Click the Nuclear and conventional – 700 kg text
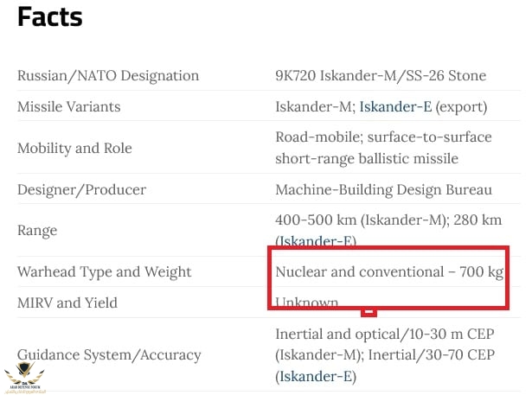The width and height of the screenshot is (532, 395). (389, 272)
